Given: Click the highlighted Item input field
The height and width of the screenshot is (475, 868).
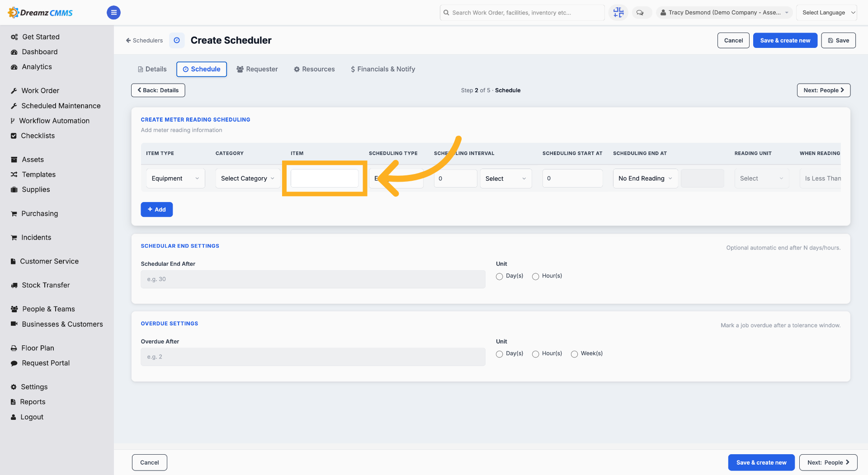Looking at the screenshot, I should pos(325,179).
